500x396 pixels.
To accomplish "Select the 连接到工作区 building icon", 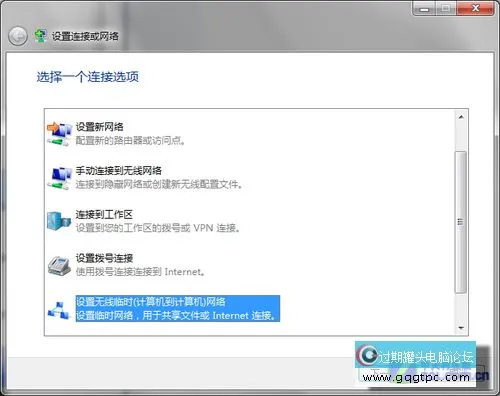I will 59,221.
